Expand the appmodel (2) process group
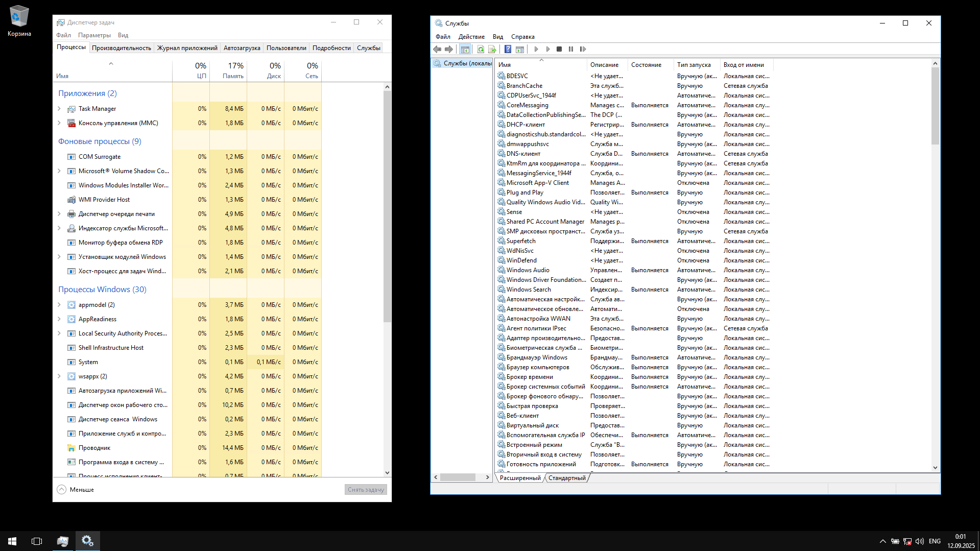 tap(59, 305)
